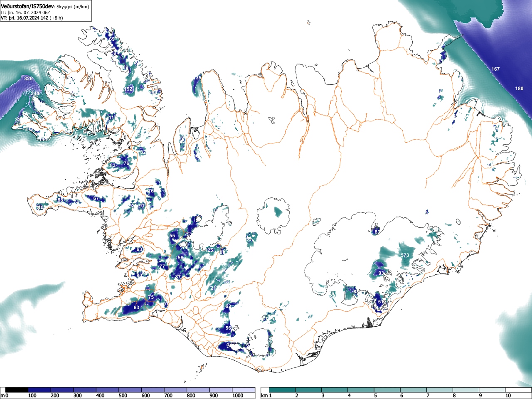
Task: Click the '77' visibility value
Action: click(x=162, y=266)
